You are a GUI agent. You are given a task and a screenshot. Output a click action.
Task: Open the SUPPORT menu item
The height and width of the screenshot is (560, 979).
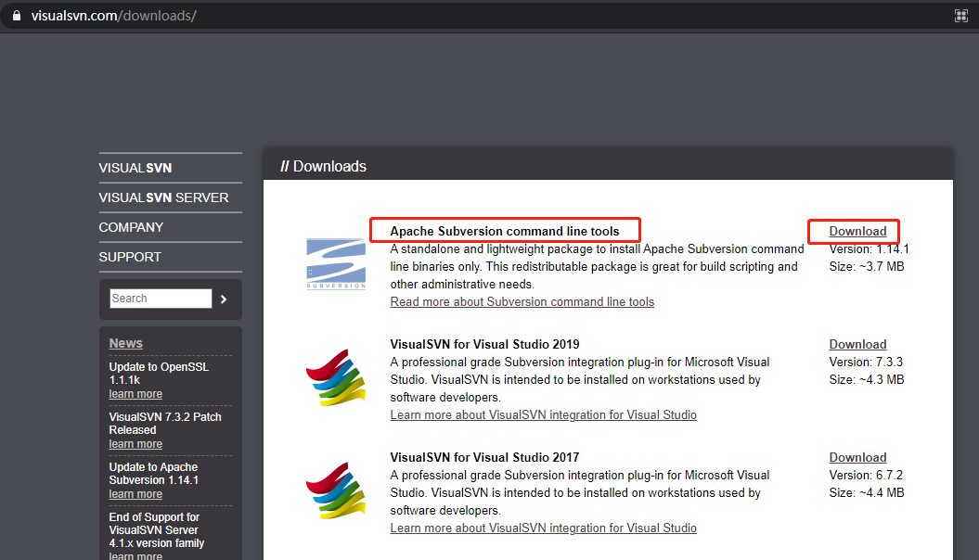click(x=130, y=257)
